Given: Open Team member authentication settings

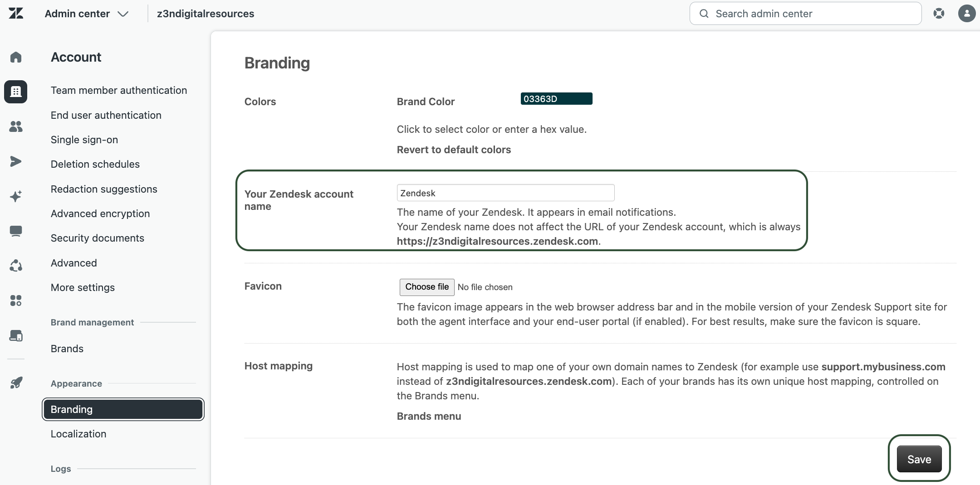Looking at the screenshot, I should (x=119, y=90).
